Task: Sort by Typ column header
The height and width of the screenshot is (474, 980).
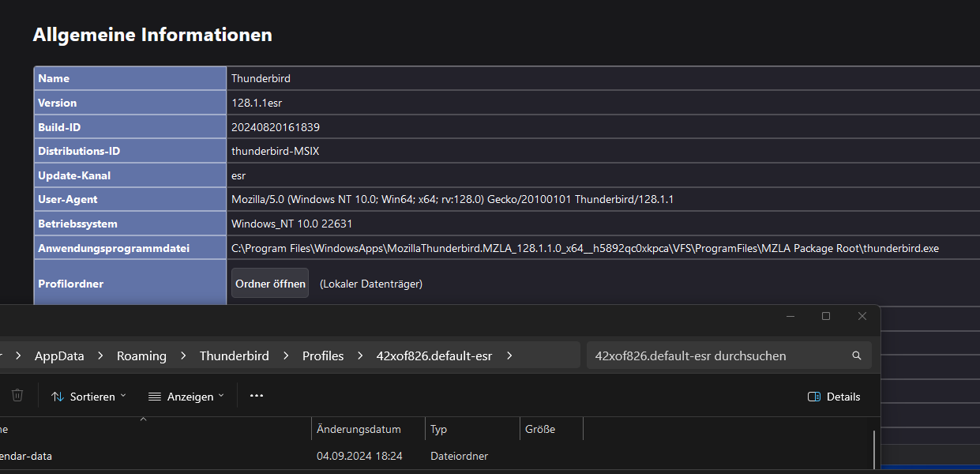Action: 438,429
